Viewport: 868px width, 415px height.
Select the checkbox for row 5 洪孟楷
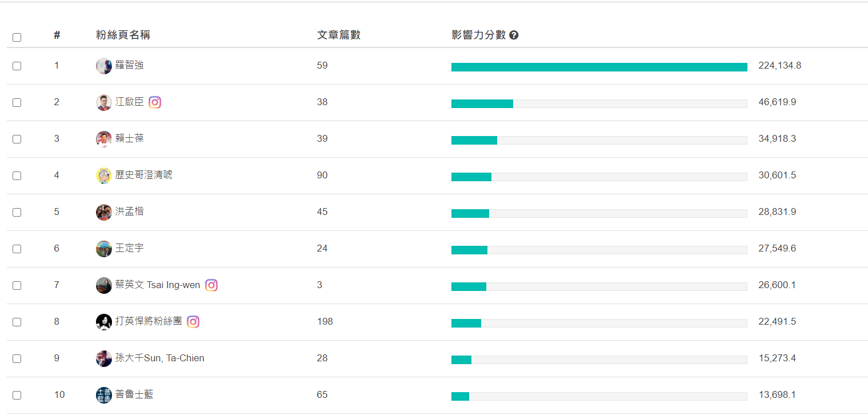click(x=17, y=212)
